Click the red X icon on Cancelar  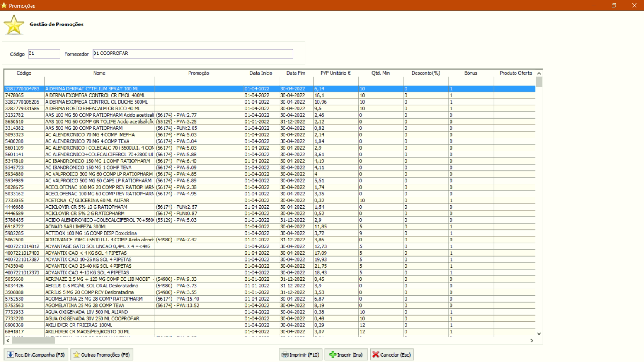375,355
